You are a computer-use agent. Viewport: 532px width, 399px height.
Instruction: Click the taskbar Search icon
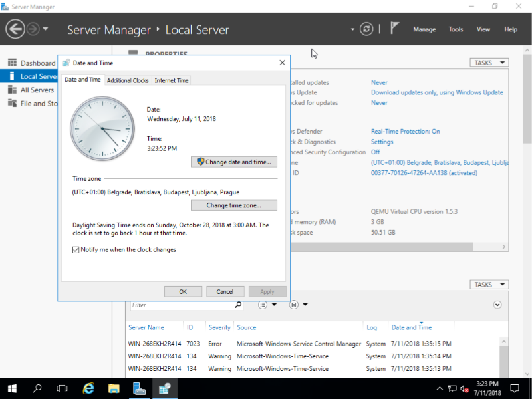pyautogui.click(x=37, y=388)
